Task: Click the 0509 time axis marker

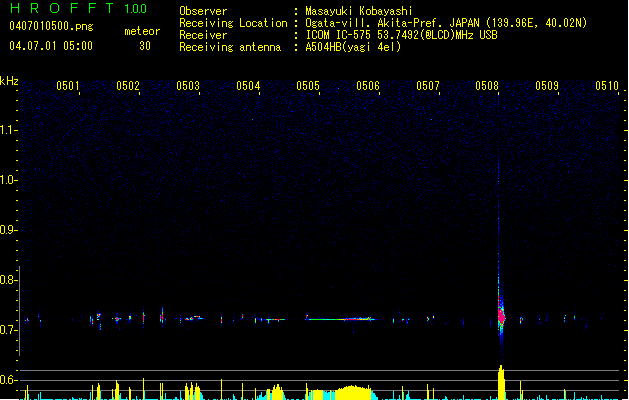Action: (x=547, y=86)
